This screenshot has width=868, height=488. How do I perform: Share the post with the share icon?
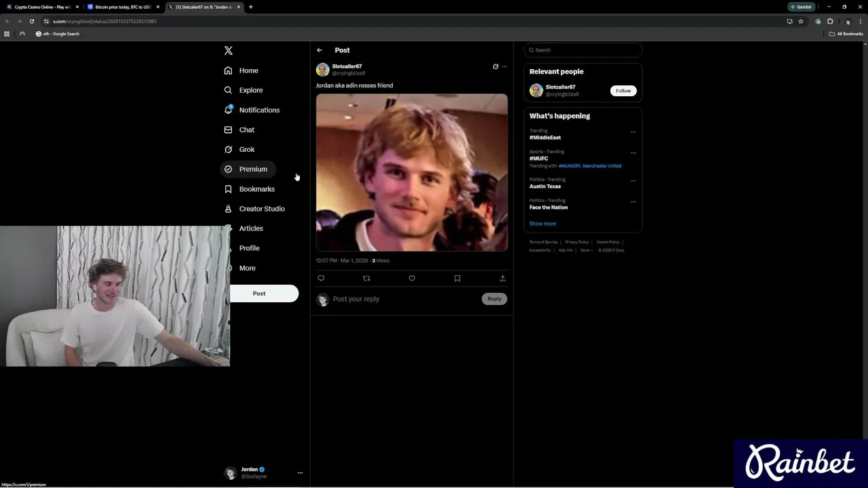pos(502,279)
